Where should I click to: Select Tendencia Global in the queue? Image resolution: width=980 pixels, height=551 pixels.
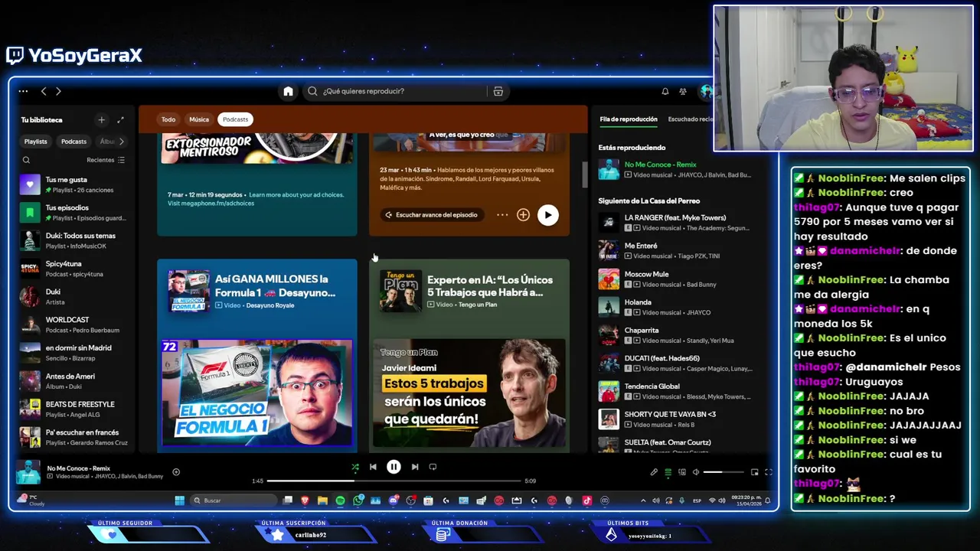pyautogui.click(x=678, y=391)
